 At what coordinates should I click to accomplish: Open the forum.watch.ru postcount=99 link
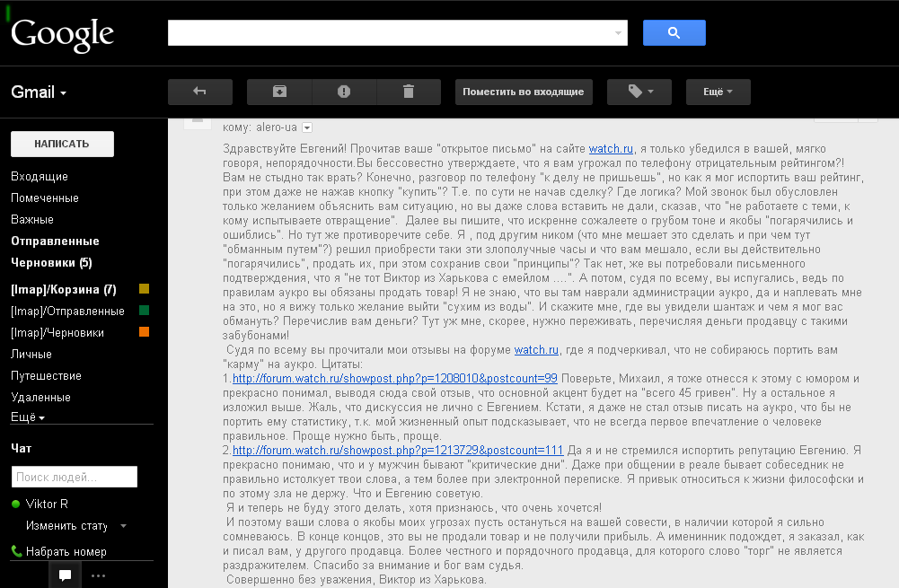(395, 379)
